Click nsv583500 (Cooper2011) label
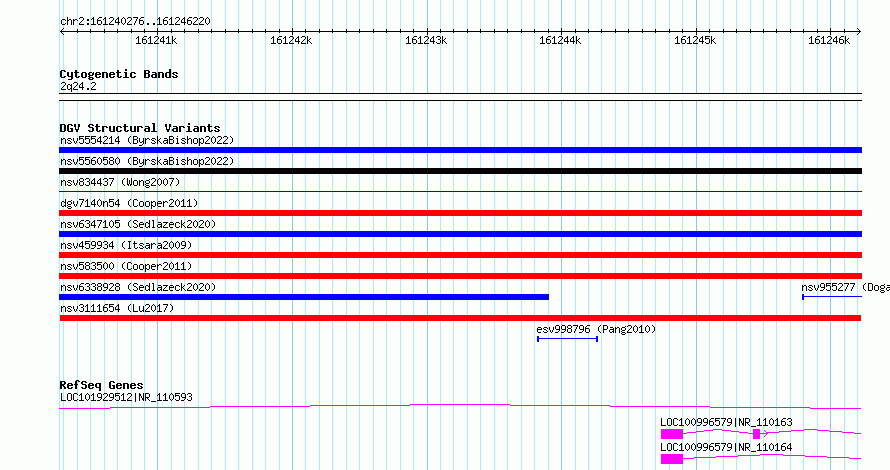The image size is (890, 470). coord(126,266)
